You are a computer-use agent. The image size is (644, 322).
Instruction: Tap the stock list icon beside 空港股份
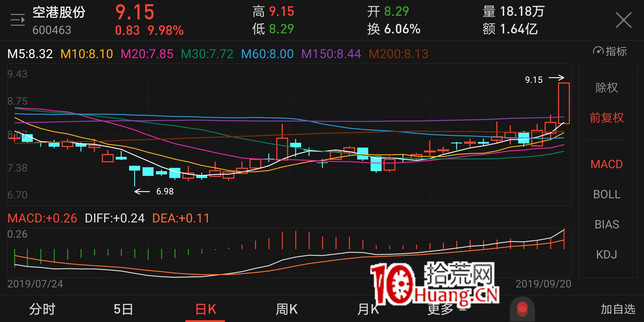pyautogui.click(x=17, y=20)
